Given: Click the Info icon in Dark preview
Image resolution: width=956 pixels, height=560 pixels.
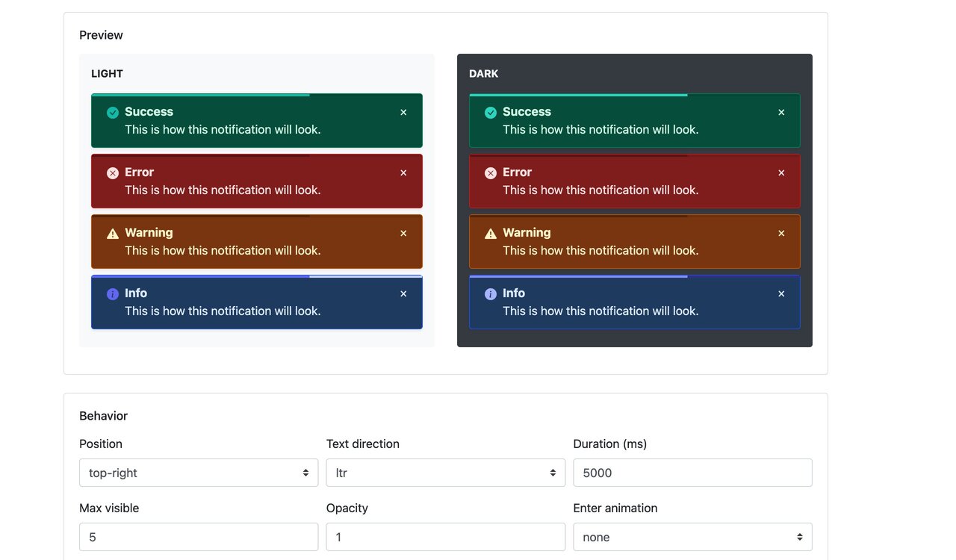Looking at the screenshot, I should click(491, 294).
